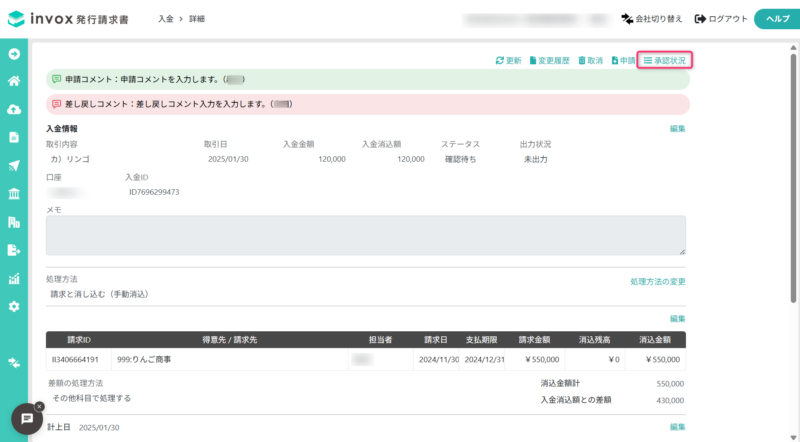
Task: Click 取消 trash action
Action: pyautogui.click(x=590, y=61)
